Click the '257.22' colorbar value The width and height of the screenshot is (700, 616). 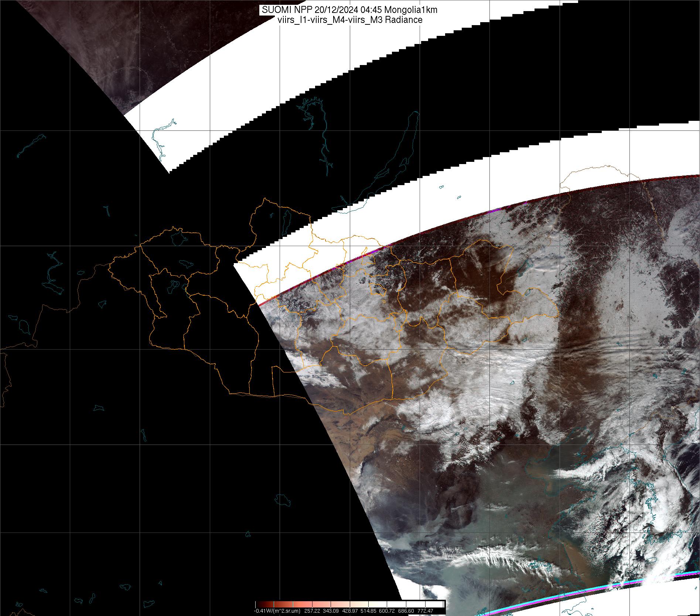point(312,611)
